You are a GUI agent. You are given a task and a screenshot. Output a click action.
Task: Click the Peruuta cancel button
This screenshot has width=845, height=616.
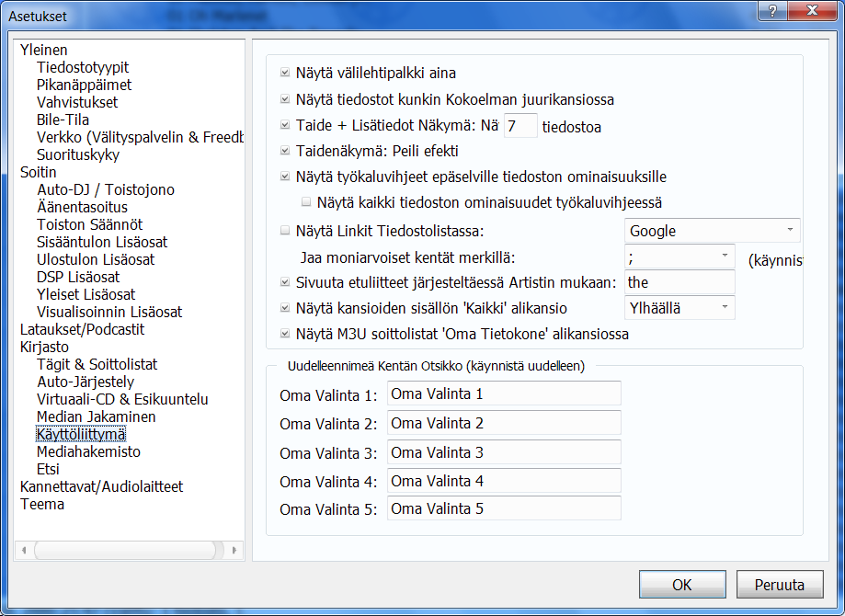pos(779,585)
